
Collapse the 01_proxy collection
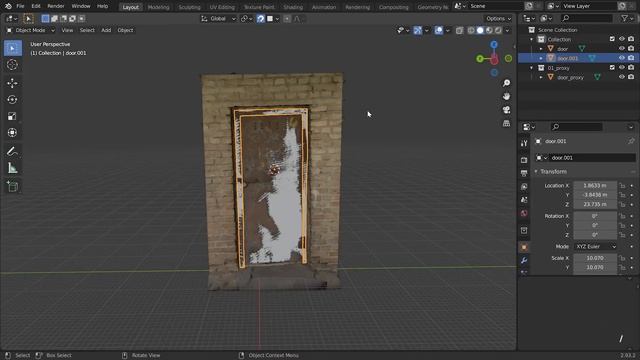532,68
